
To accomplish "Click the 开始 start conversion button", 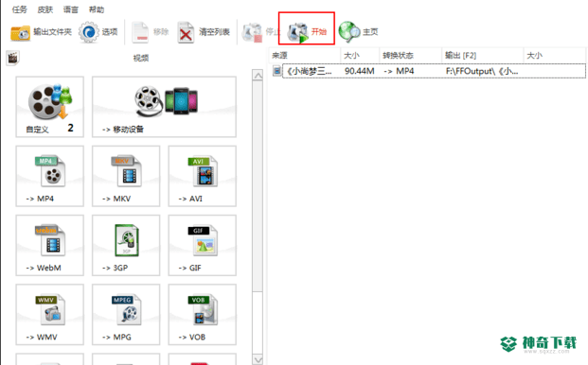I will pyautogui.click(x=307, y=32).
